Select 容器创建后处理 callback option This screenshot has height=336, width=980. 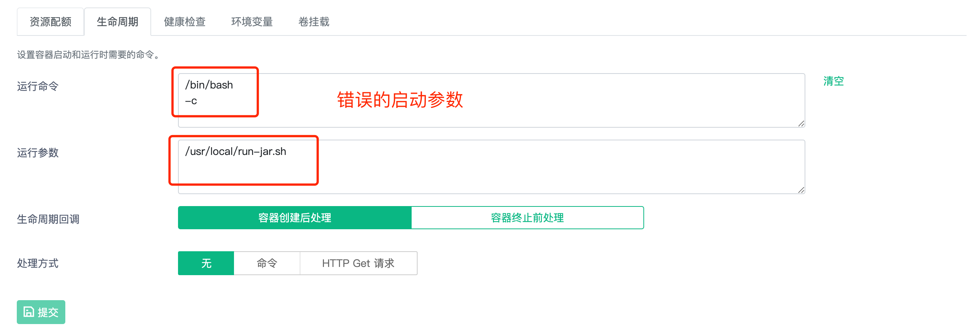pyautogui.click(x=294, y=218)
